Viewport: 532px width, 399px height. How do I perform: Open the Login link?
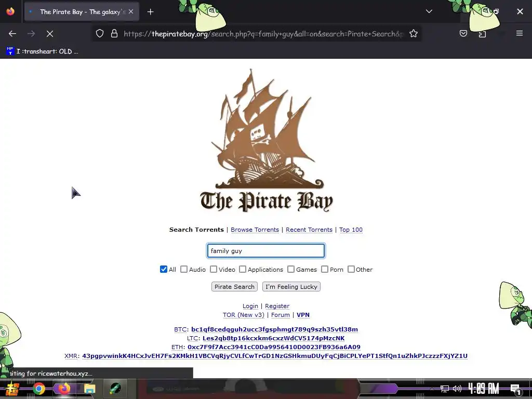coord(250,306)
